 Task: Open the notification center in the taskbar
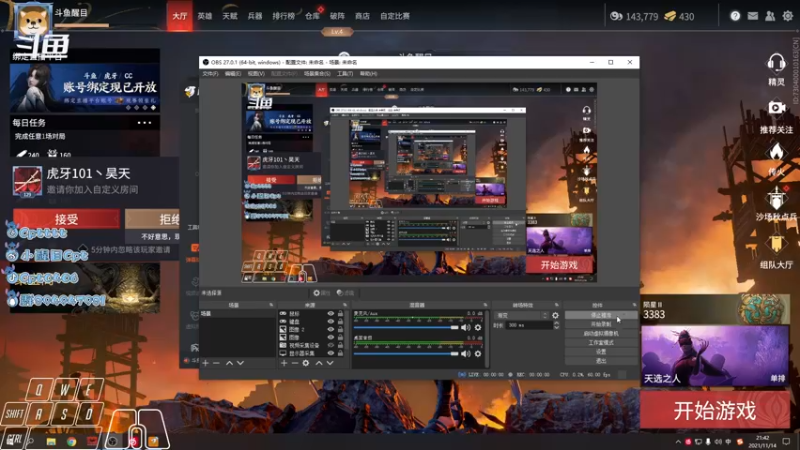point(786,441)
